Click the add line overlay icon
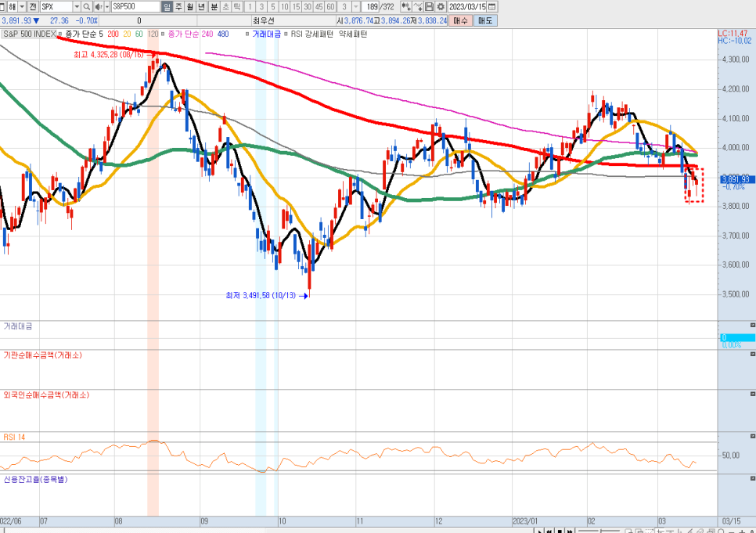 click(418, 7)
